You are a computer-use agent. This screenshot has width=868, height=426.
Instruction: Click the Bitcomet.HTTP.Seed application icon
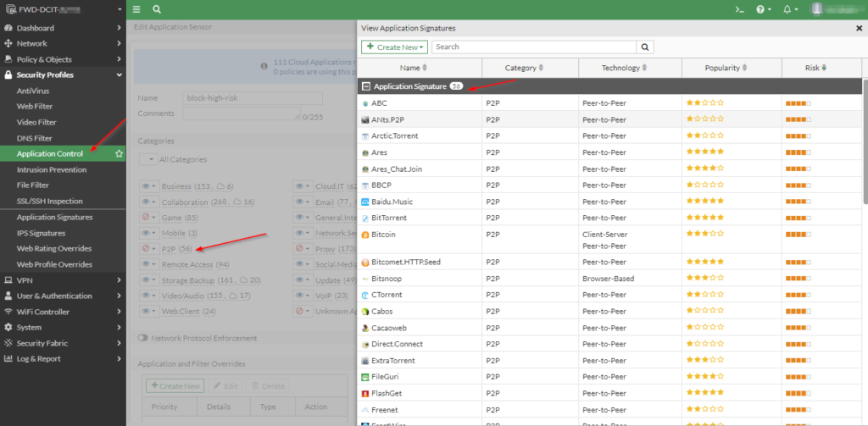[364, 262]
